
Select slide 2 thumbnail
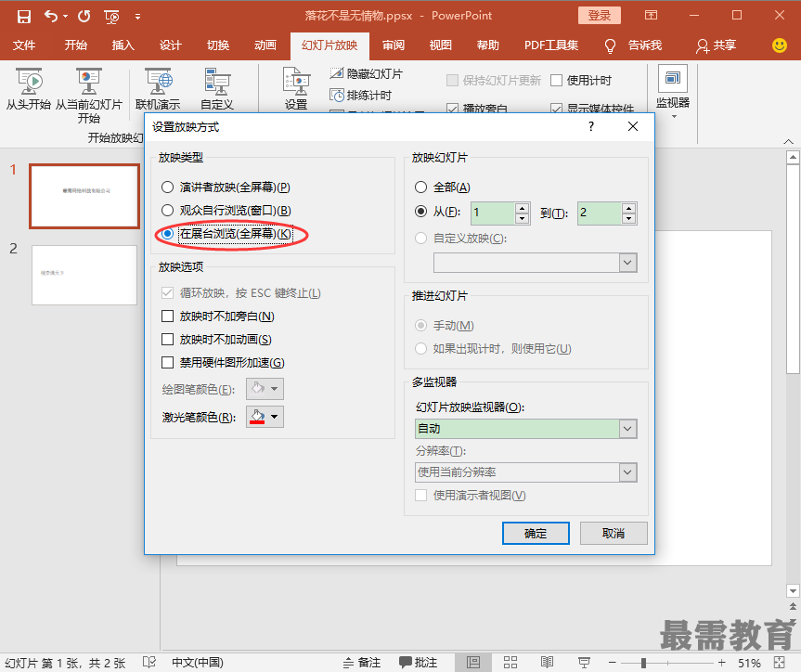click(84, 275)
